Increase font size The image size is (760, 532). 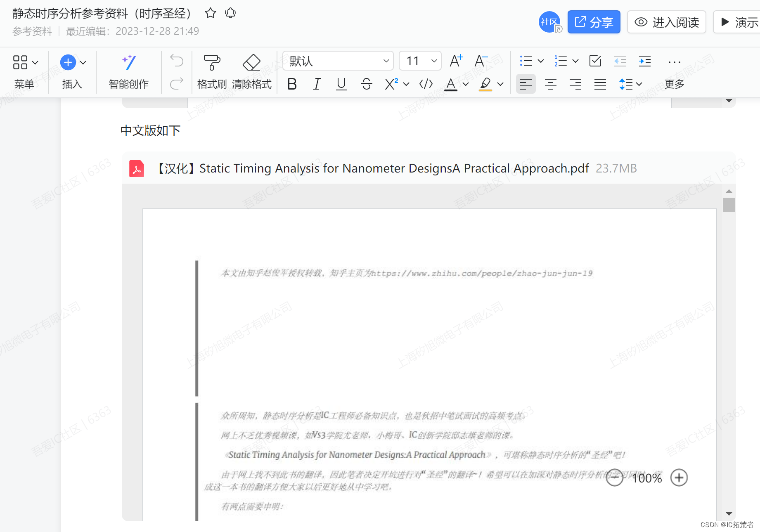[x=456, y=61]
